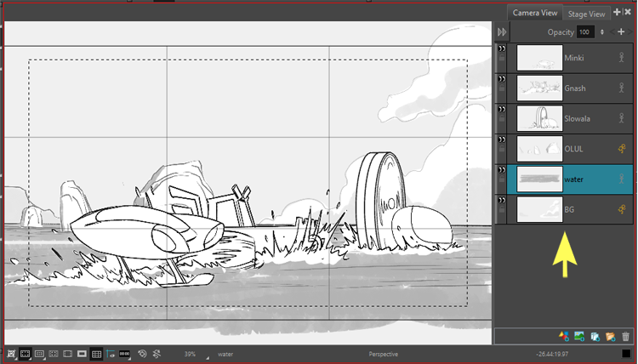Click the timecode display icon
Screen dimensions: 638x364
[124, 354]
